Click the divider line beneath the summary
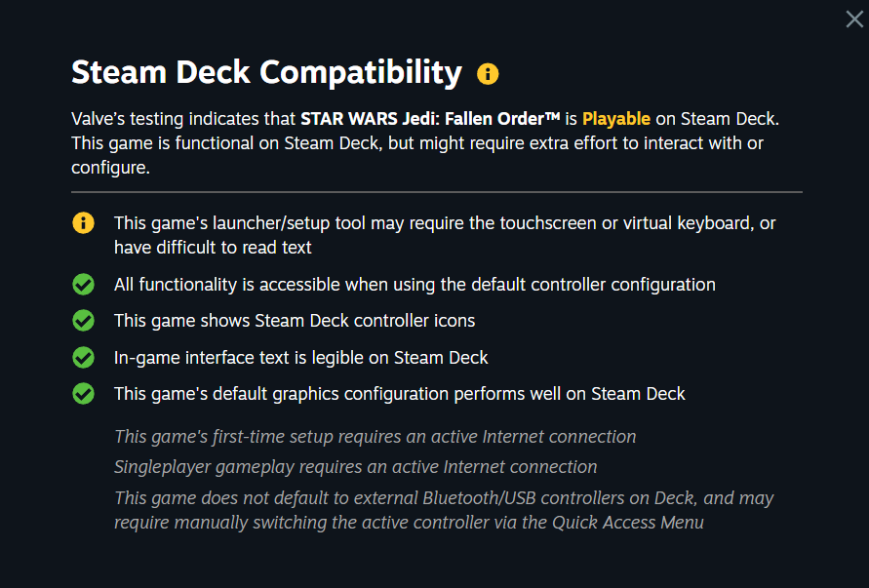Viewport: 869px width, 588px height. point(435,191)
